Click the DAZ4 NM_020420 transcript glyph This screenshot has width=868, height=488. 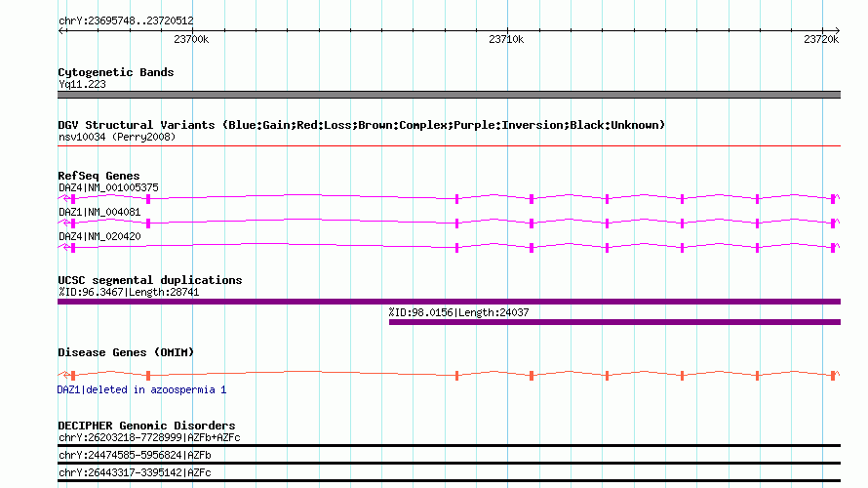(449, 247)
